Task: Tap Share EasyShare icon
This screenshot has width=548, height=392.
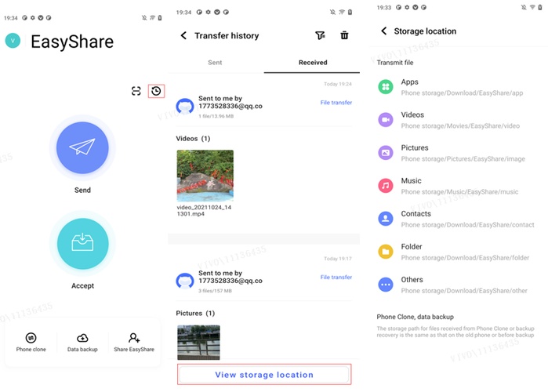Action: pyautogui.click(x=134, y=342)
